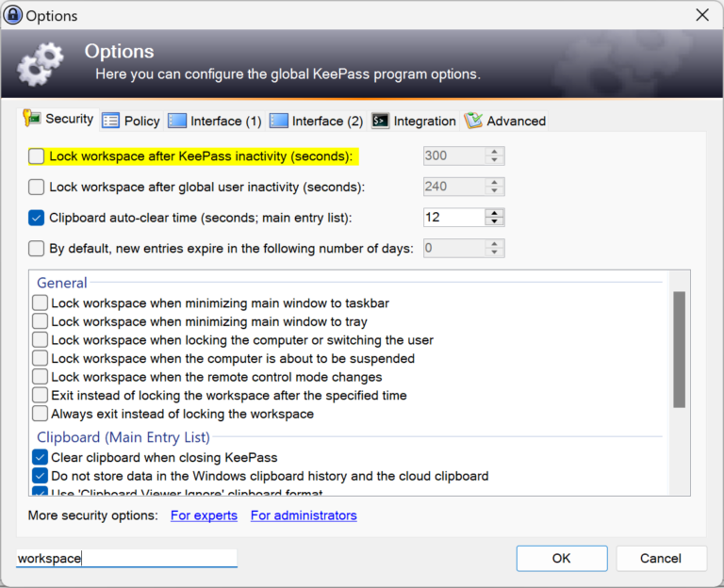Check Exit instead of locking after specified time

pyautogui.click(x=40, y=395)
